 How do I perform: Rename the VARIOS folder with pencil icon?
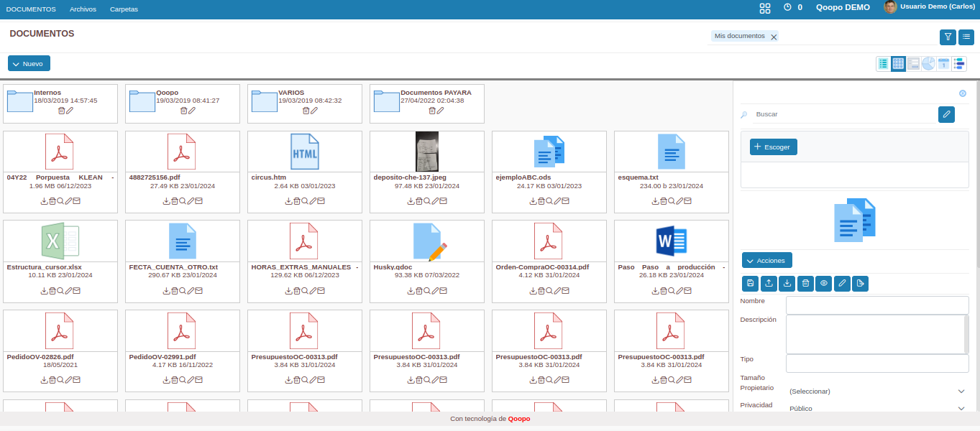pos(314,111)
